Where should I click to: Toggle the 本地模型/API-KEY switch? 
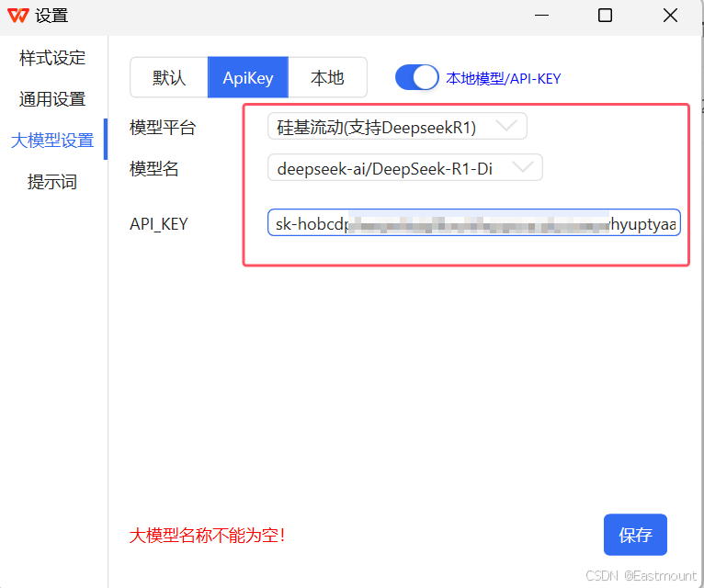coord(417,77)
